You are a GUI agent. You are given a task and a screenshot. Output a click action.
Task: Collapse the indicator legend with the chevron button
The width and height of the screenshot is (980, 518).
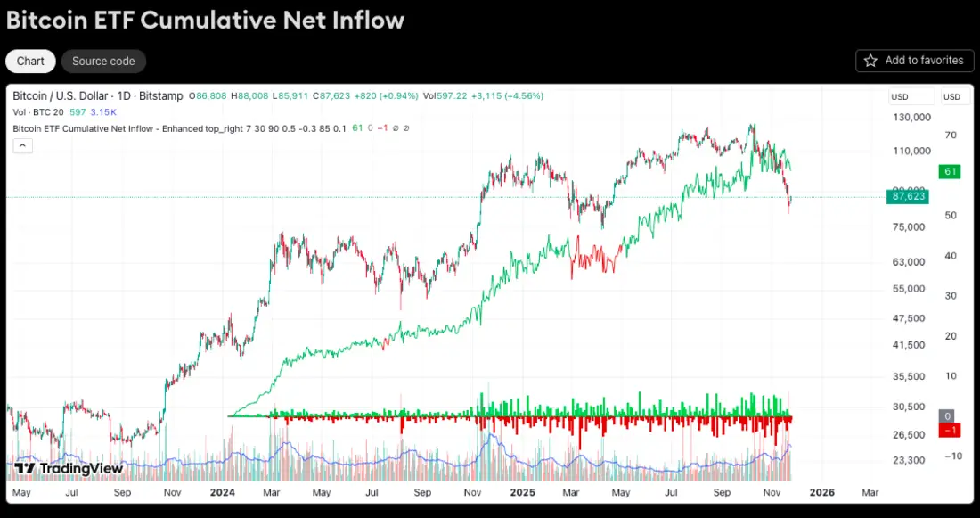point(22,145)
